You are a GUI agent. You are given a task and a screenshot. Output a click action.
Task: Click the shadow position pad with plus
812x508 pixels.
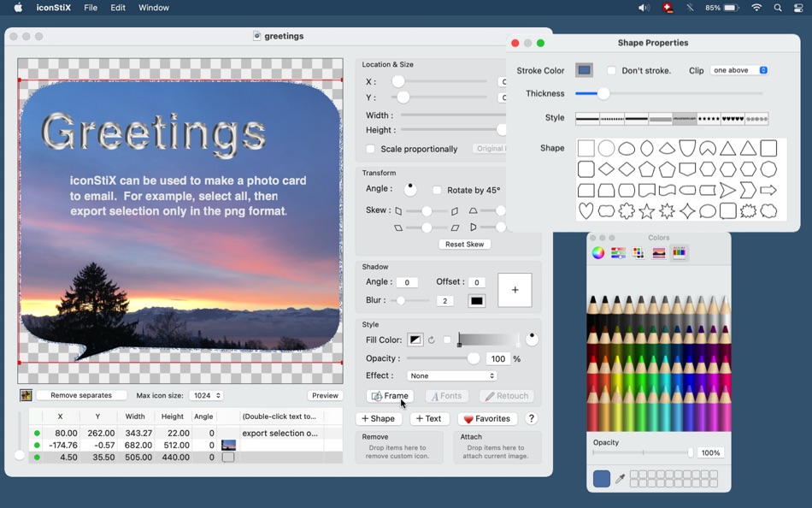(515, 290)
